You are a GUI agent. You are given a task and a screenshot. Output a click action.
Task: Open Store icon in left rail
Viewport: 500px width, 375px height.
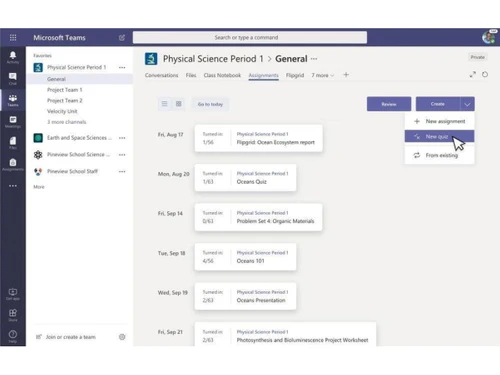click(x=13, y=315)
